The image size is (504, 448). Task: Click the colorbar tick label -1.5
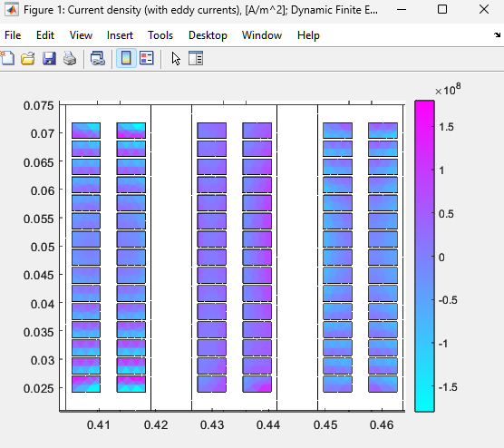[x=448, y=387]
